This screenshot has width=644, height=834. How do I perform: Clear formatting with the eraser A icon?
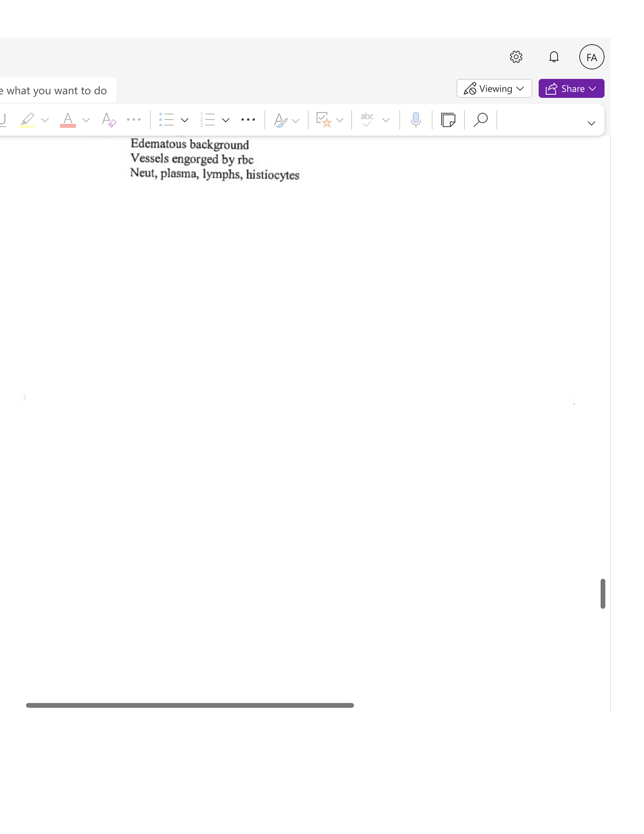click(x=109, y=120)
